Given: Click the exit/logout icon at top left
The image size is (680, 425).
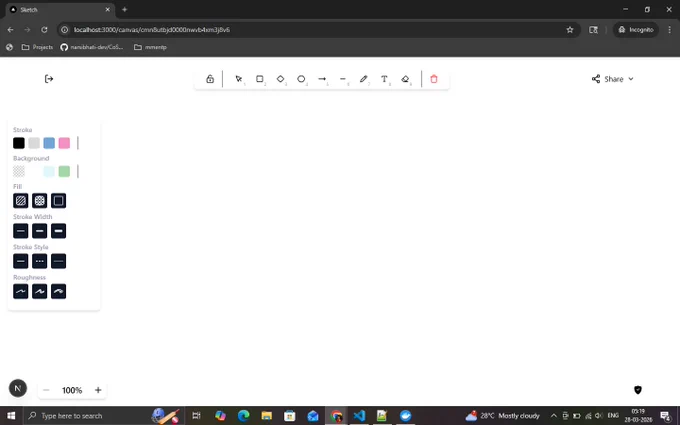Looking at the screenshot, I should pyautogui.click(x=49, y=78).
